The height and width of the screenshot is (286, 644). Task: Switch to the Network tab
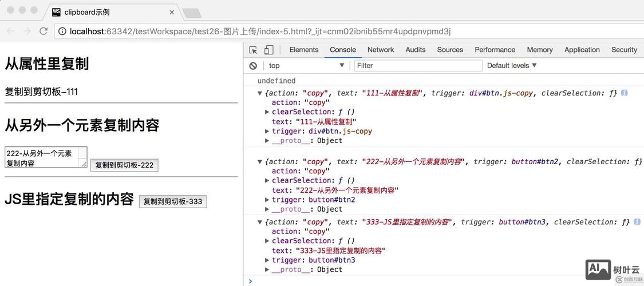pos(381,50)
